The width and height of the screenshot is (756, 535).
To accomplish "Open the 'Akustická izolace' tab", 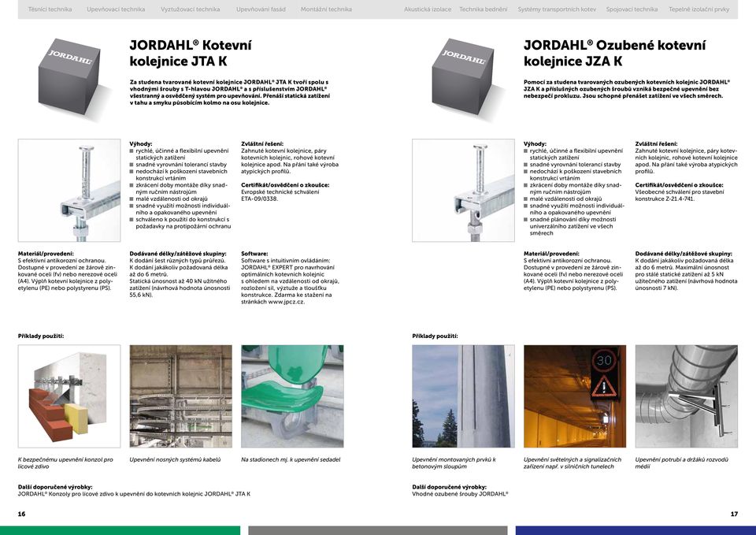I will click(428, 9).
